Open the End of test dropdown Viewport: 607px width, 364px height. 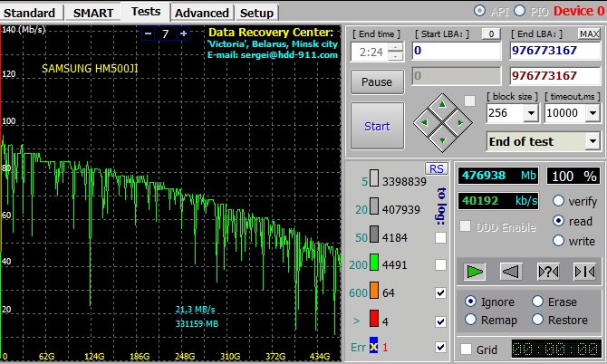pyautogui.click(x=592, y=141)
